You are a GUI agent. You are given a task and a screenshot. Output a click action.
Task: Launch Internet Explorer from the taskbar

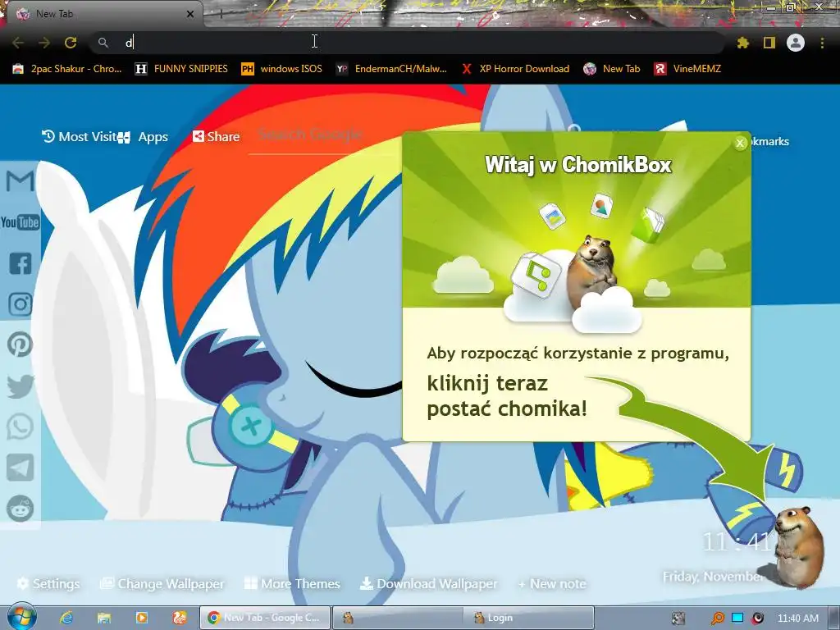[66, 618]
